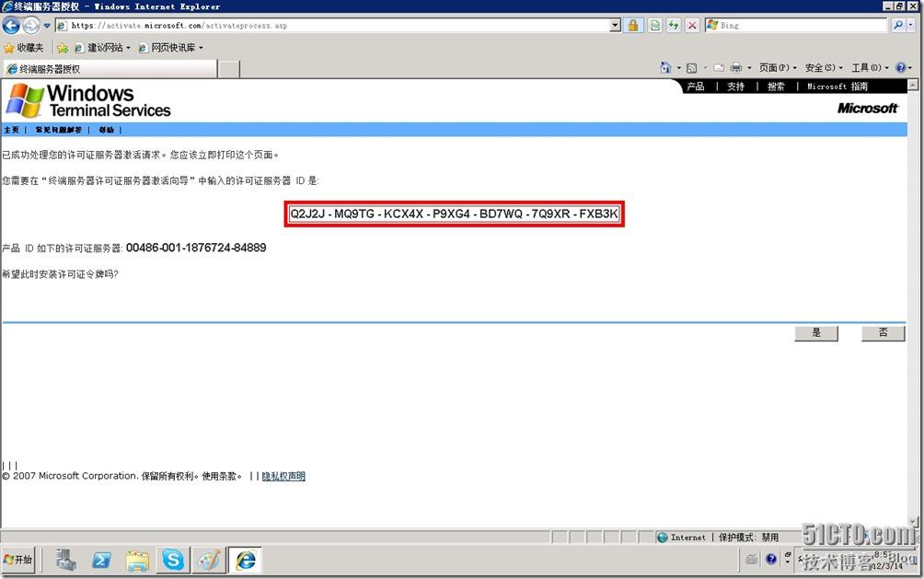Select product ID 00486-001-1876724-84889

(196, 248)
